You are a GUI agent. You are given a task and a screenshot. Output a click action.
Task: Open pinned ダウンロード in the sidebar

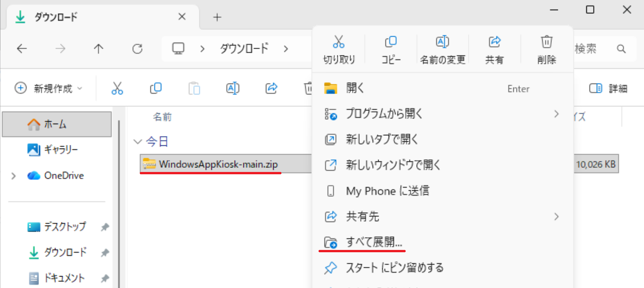coord(57,252)
